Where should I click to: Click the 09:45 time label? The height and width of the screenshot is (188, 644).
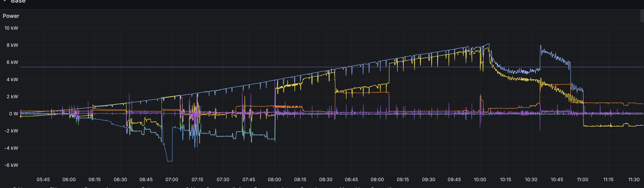454,179
